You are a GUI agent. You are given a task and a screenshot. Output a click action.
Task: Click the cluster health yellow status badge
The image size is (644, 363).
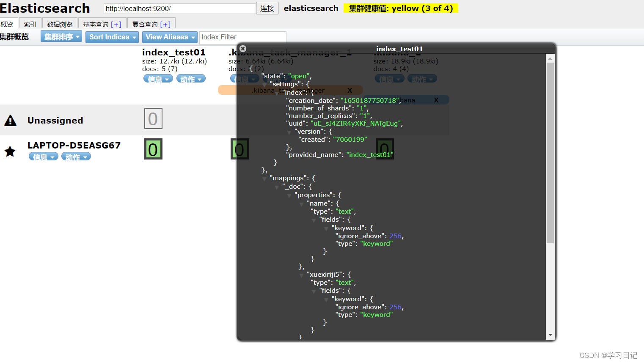[401, 8]
